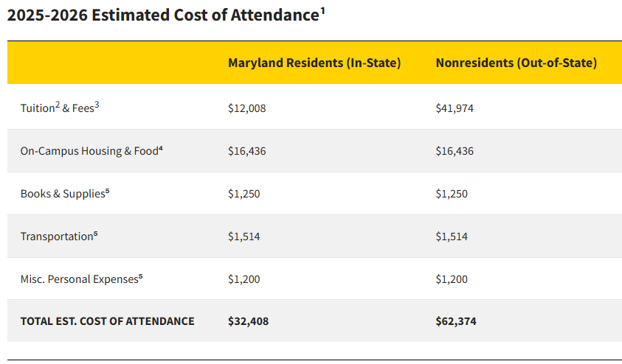Click the Maryland Residents (In-State) column header
Viewport: 622px width, 364px height.
314,63
